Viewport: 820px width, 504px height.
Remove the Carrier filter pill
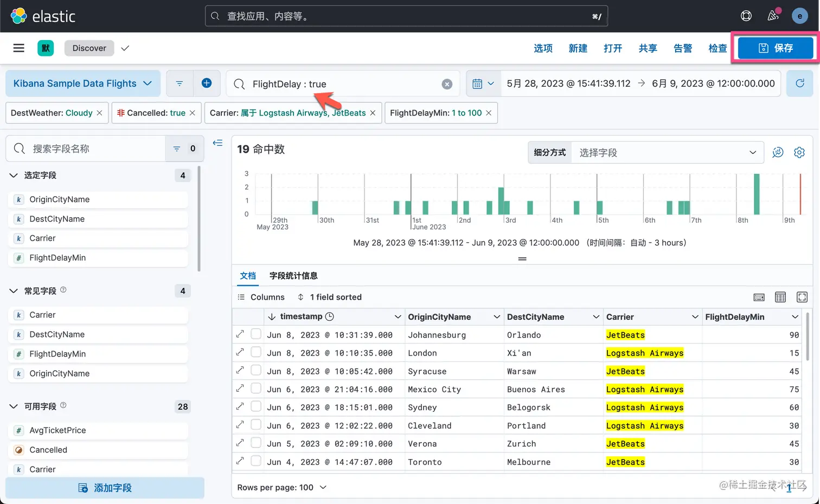(x=373, y=113)
